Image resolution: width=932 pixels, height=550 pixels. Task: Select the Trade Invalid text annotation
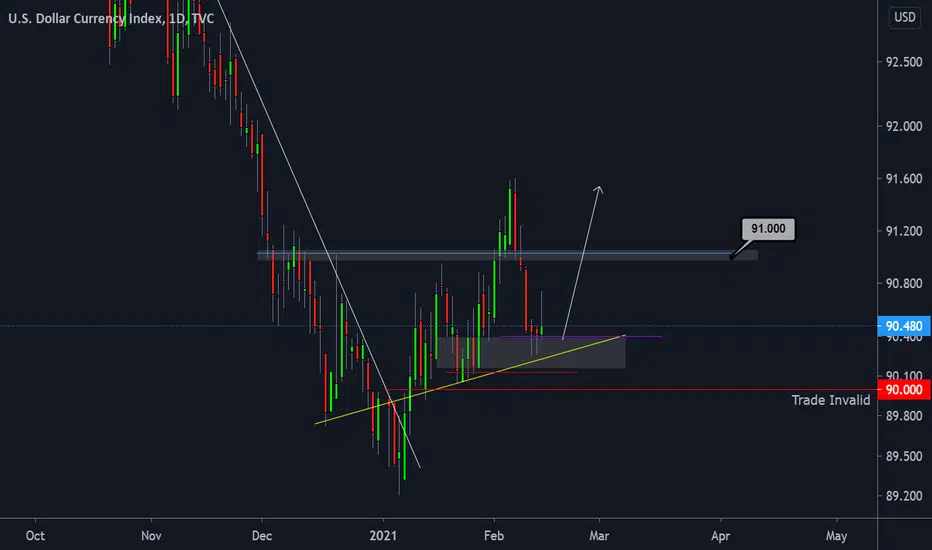[830, 400]
